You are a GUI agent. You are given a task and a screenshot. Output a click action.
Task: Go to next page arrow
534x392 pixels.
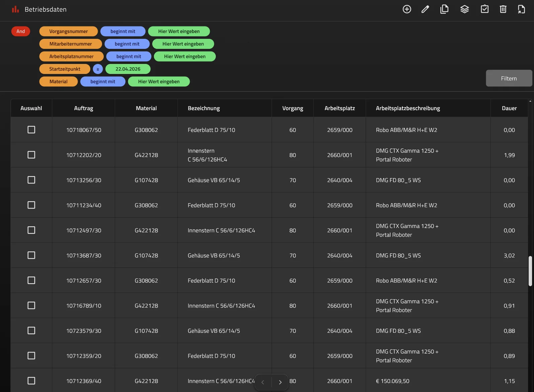[x=280, y=382]
